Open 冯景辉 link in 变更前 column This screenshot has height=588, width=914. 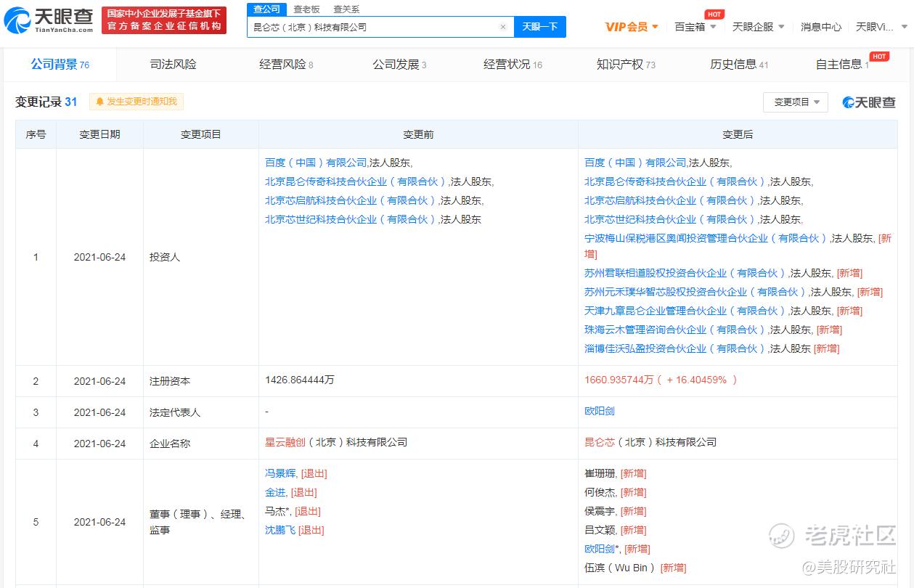click(x=280, y=474)
